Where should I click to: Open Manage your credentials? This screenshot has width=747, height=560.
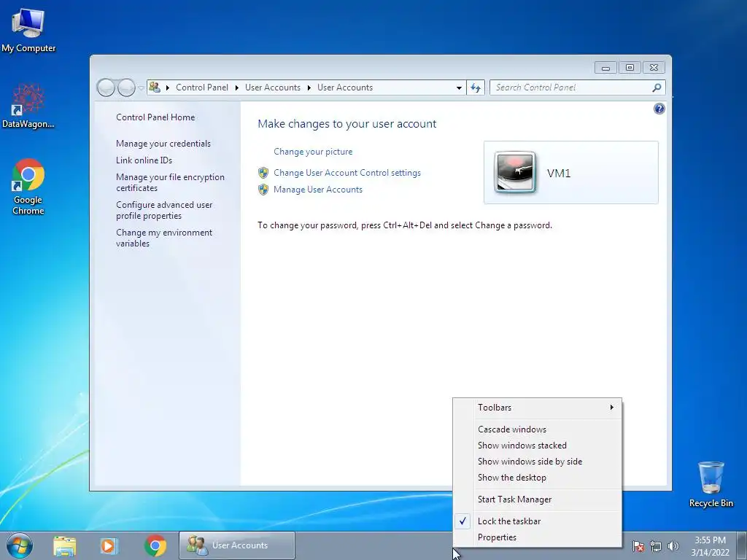click(163, 144)
